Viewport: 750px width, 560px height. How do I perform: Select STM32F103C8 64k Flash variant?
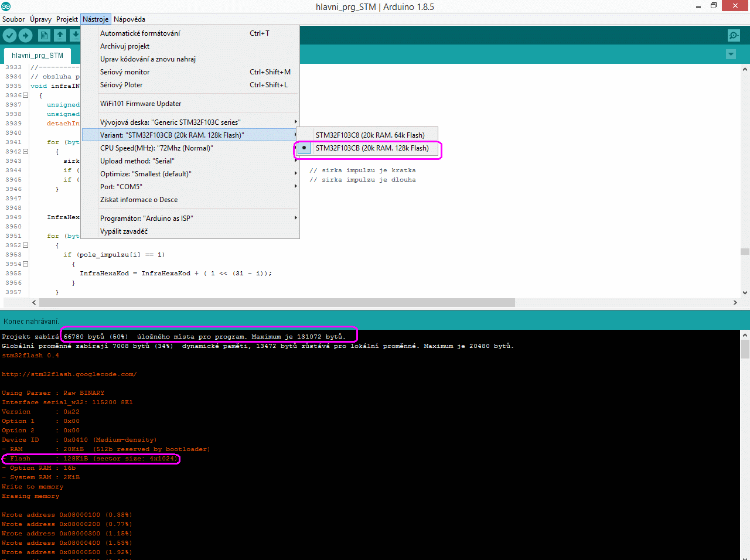click(x=370, y=135)
